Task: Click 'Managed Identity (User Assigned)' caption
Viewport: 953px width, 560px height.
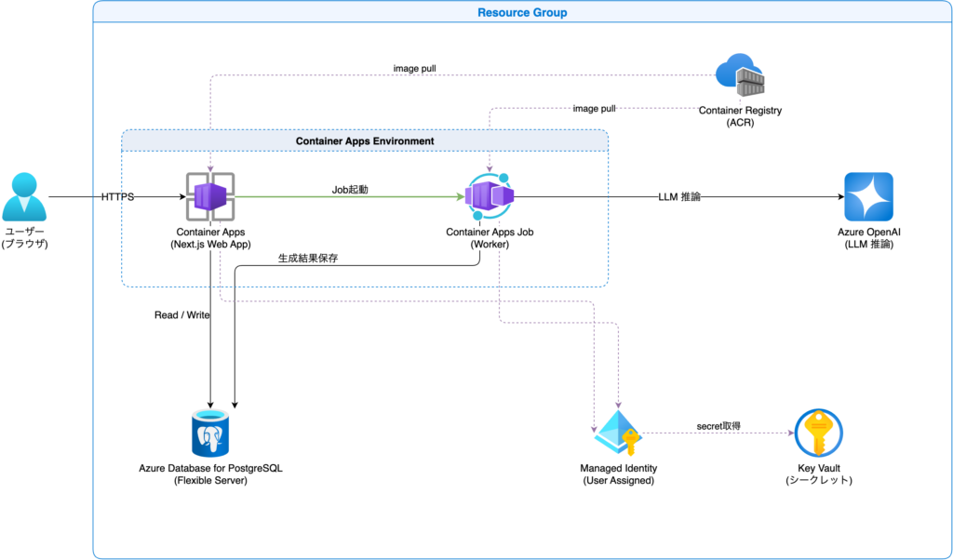Action: click(x=618, y=474)
